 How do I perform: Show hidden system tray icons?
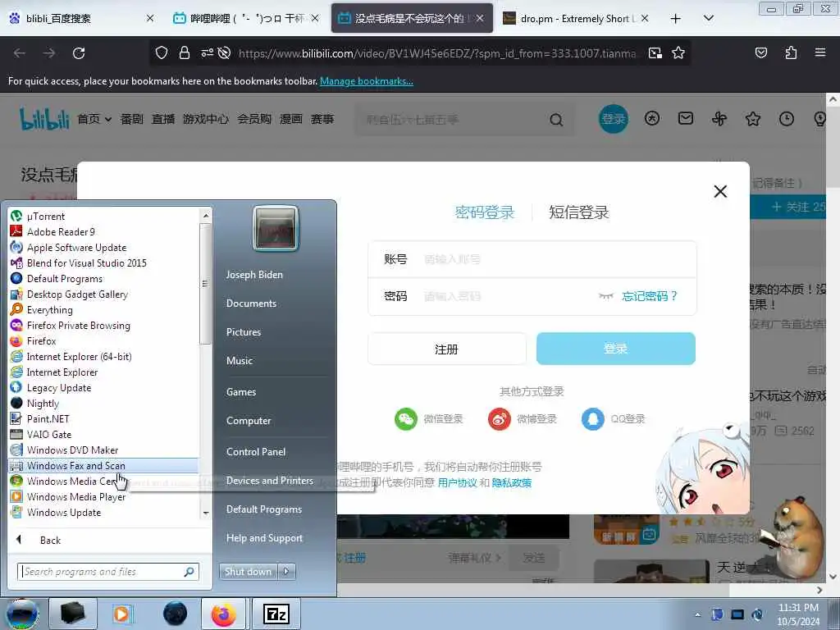tap(697, 614)
